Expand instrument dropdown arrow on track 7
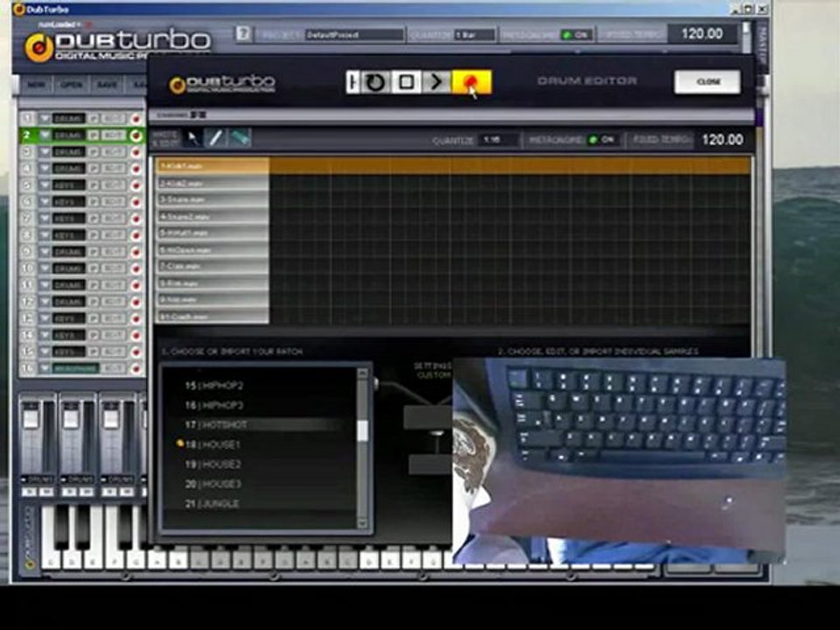Screen dimensions: 840x630 click(45, 219)
